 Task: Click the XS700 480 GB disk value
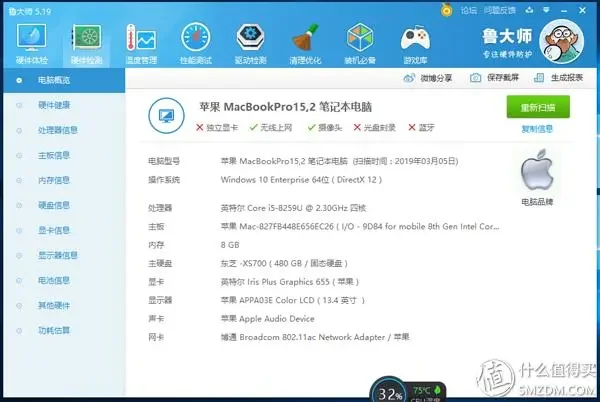coord(284,263)
